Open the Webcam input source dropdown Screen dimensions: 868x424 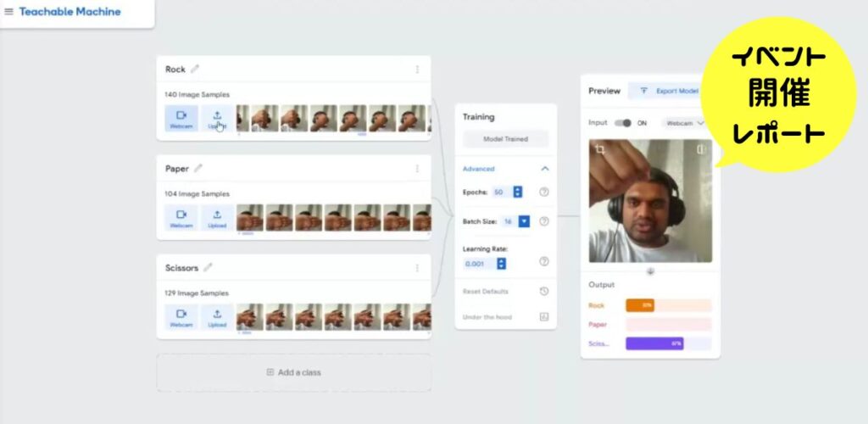point(684,123)
